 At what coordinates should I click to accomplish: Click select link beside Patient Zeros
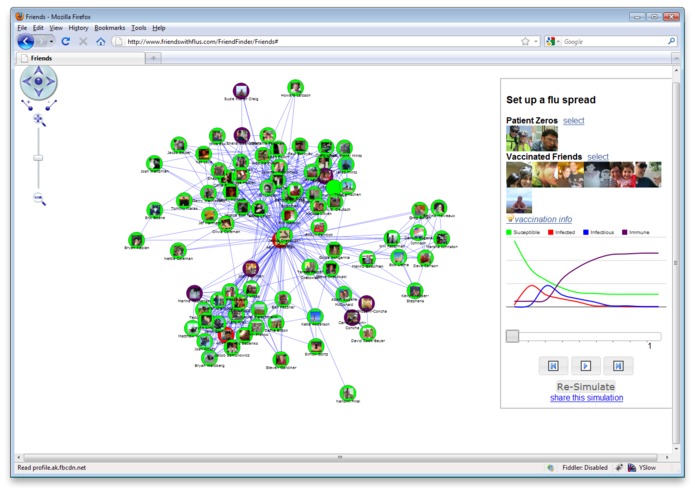[574, 121]
